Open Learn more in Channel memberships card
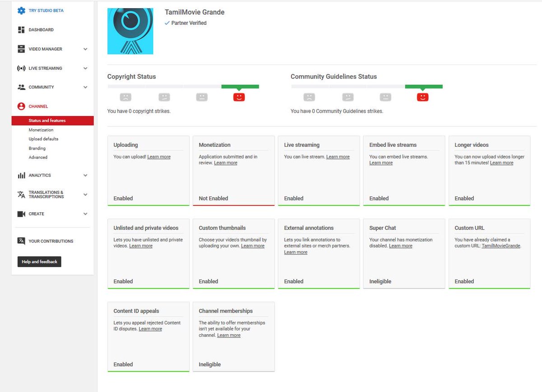 (x=229, y=335)
